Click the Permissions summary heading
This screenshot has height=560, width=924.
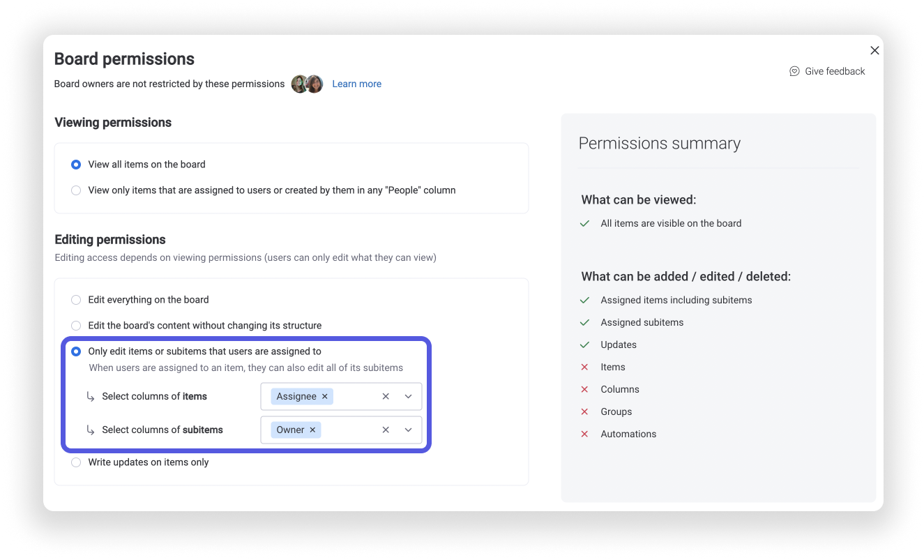click(x=659, y=143)
